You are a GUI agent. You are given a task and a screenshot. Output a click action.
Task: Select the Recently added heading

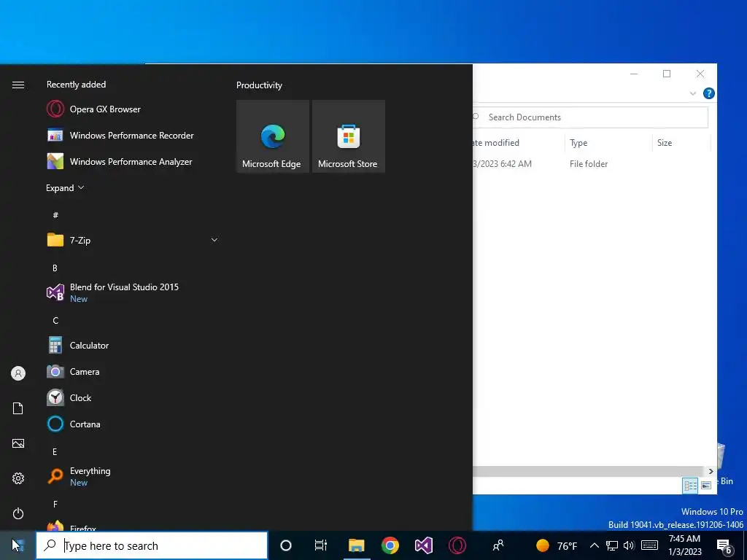tap(76, 85)
